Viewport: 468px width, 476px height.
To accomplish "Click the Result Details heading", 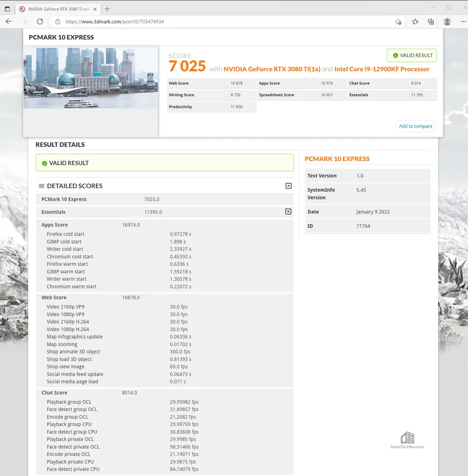I will pos(60,145).
